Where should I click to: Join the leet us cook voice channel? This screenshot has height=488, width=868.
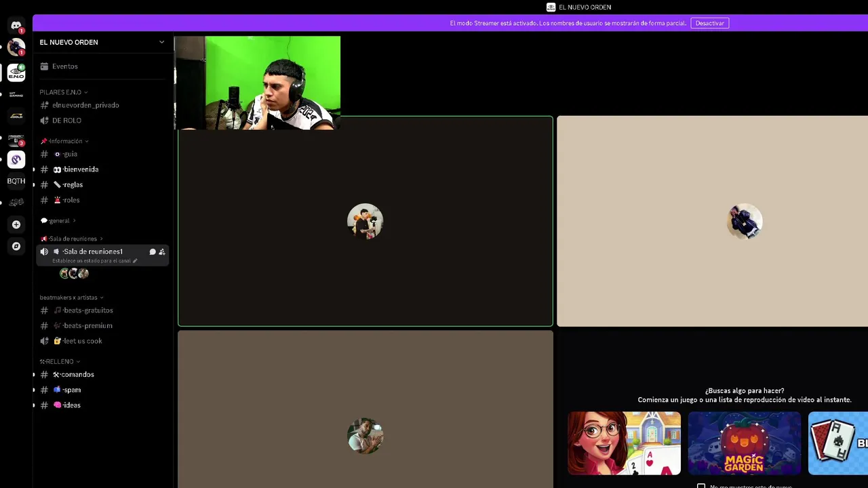102,341
